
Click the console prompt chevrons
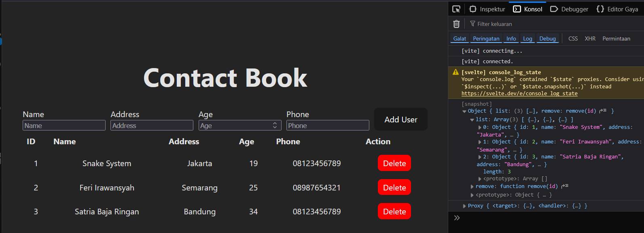coord(457,218)
